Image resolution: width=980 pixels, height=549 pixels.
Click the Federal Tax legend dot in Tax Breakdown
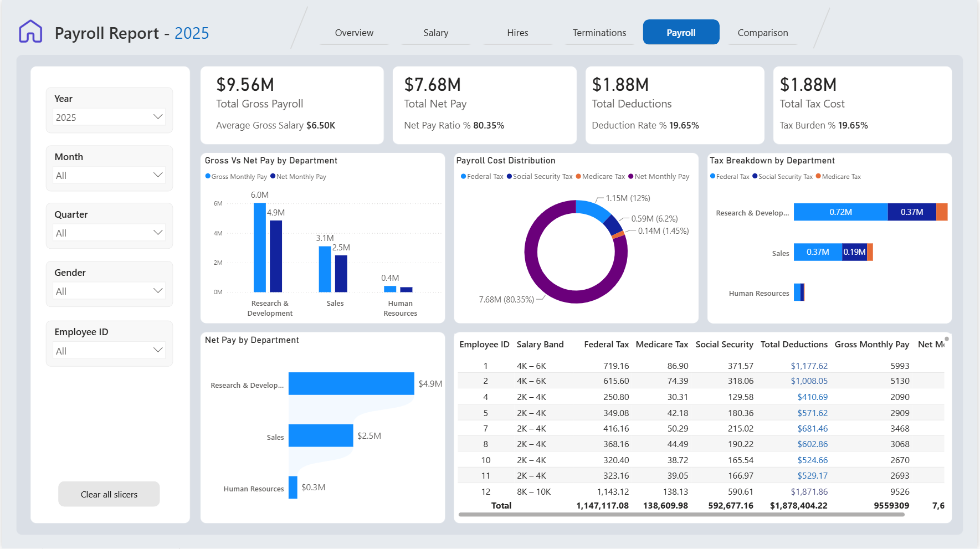[712, 176]
